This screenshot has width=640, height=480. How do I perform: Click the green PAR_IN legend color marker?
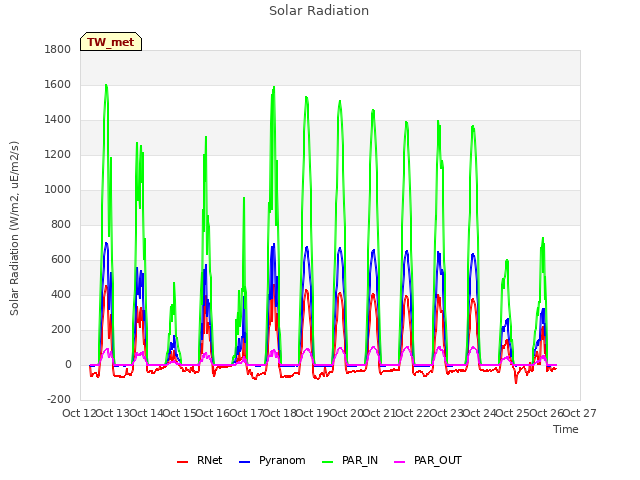pos(328,462)
